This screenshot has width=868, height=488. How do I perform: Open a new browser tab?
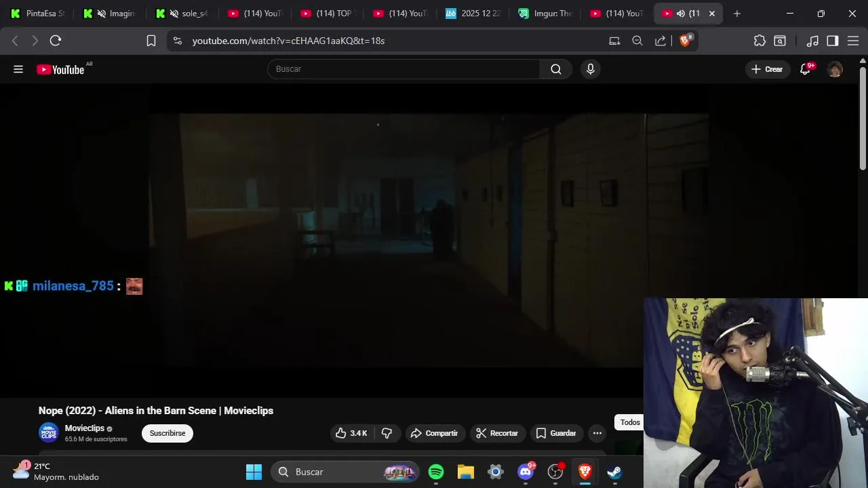coord(737,14)
